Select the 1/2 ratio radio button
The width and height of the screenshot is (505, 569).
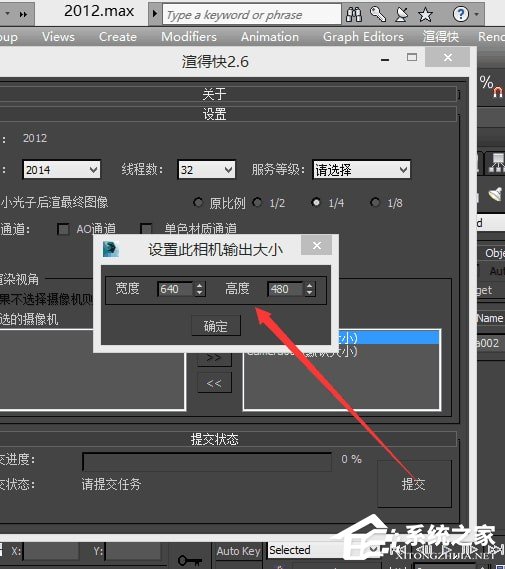point(257,202)
